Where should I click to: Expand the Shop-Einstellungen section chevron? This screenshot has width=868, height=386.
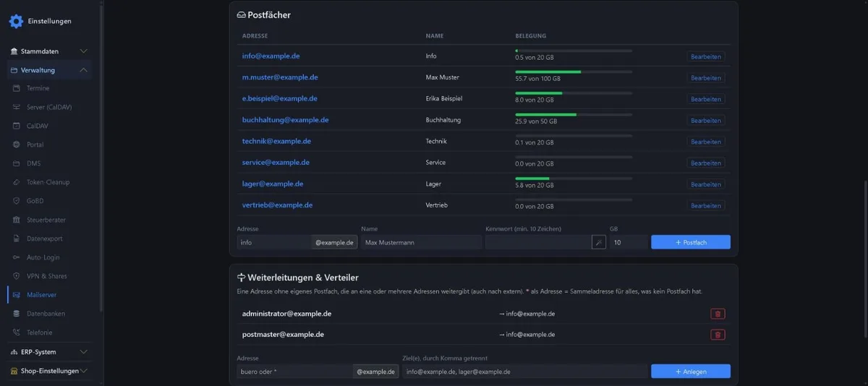[x=84, y=371]
